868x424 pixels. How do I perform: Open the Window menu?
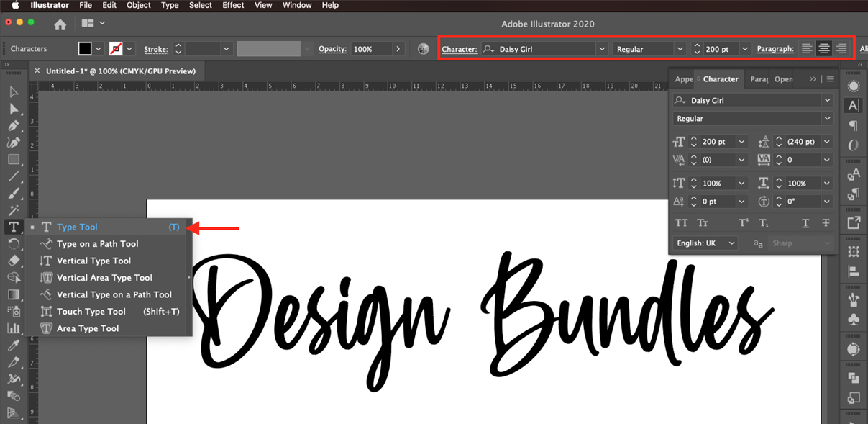(x=297, y=5)
